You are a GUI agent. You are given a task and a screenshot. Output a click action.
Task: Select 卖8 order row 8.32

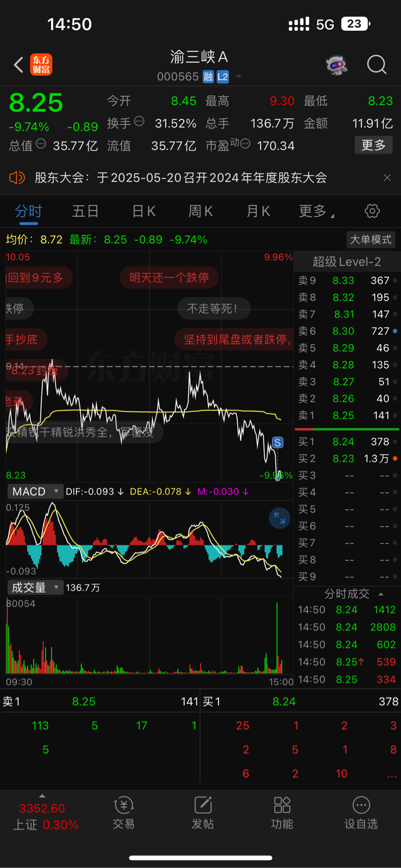pos(347,297)
